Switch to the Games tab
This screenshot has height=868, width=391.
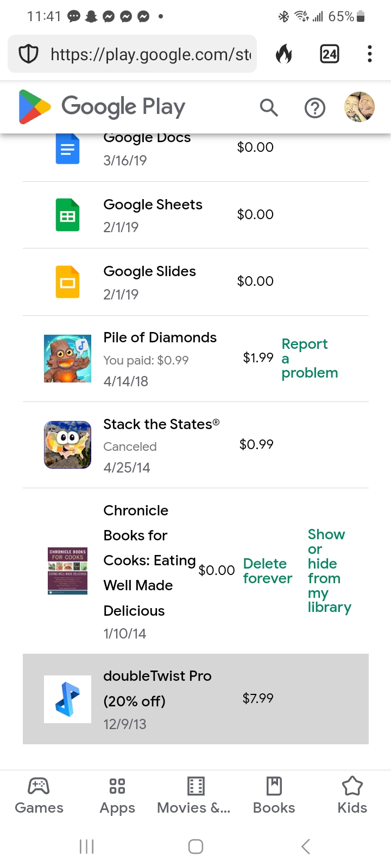point(39,795)
